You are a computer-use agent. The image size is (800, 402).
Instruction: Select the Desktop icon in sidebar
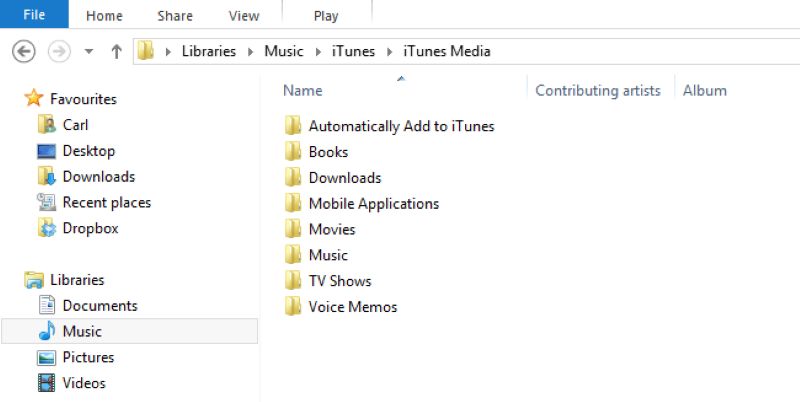[46, 151]
